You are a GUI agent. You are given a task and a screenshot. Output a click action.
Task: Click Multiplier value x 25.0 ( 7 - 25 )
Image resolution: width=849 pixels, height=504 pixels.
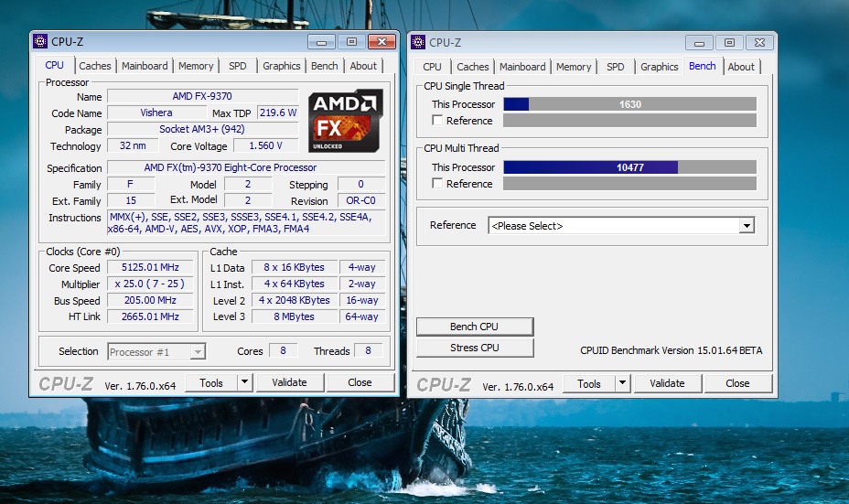point(150,284)
